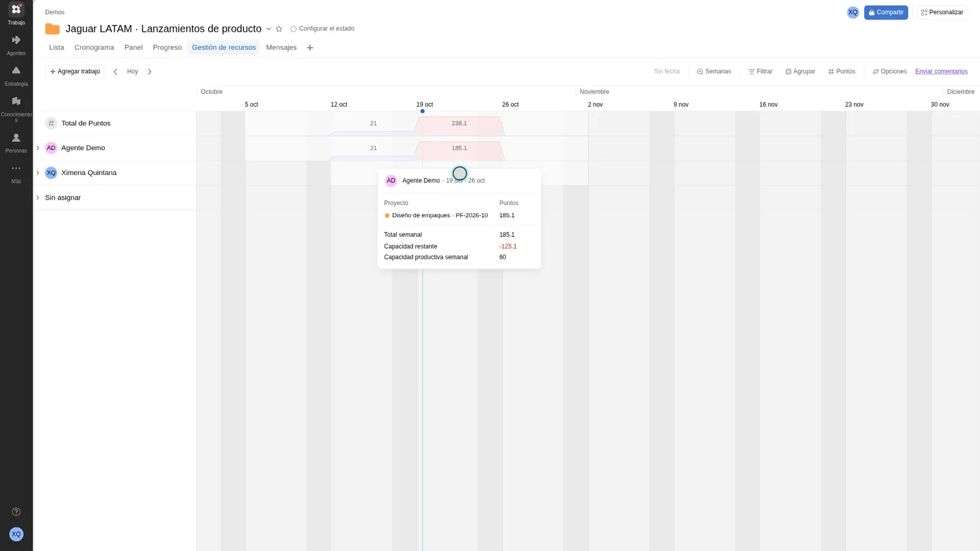Expand the Ximena Quintana row
This screenshot has height=551, width=980.
click(x=38, y=173)
